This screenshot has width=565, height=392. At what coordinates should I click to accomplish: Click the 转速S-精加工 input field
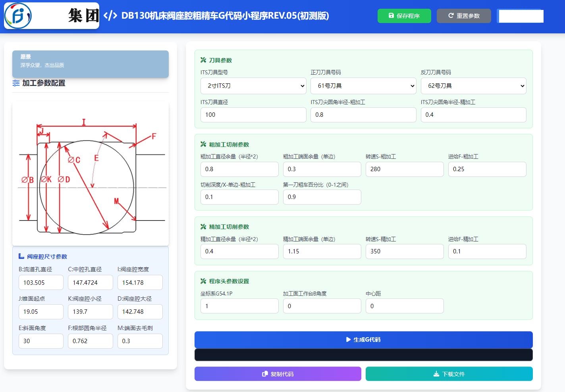point(405,251)
